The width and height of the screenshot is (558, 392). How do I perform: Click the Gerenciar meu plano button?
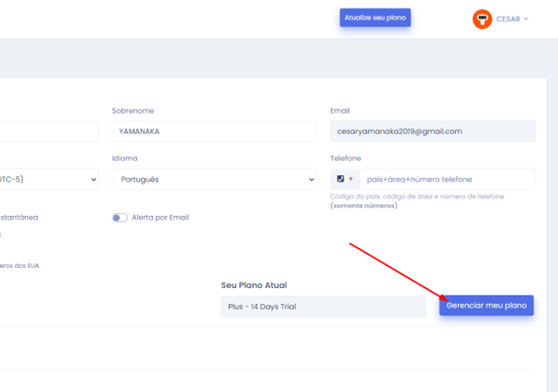[486, 306]
